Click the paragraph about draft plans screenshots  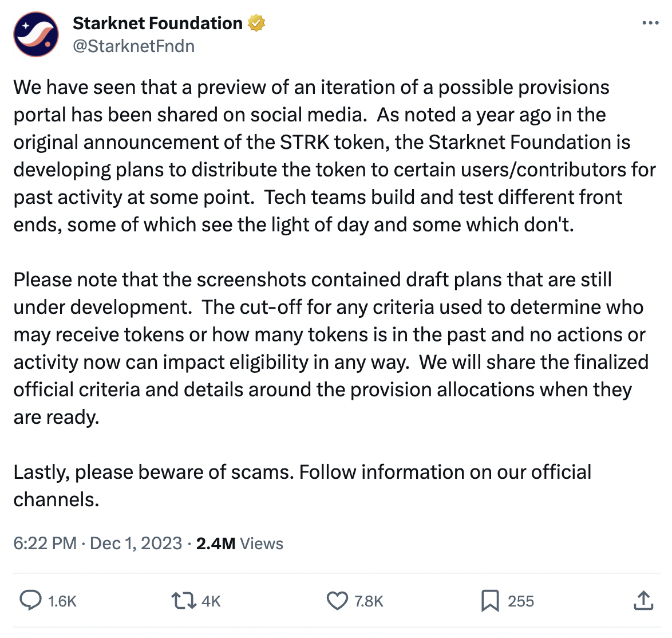[331, 348]
